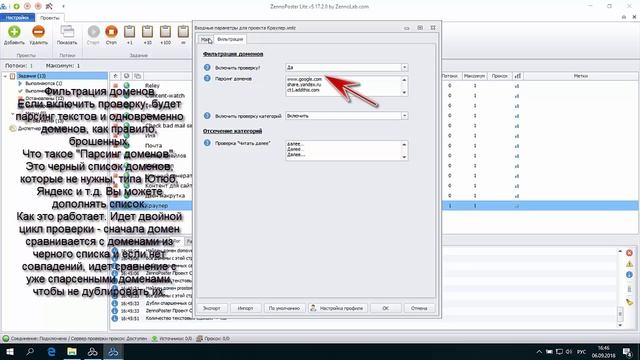640x360 pixels.
Task: Open the Windows notification center icon
Action: (x=627, y=352)
